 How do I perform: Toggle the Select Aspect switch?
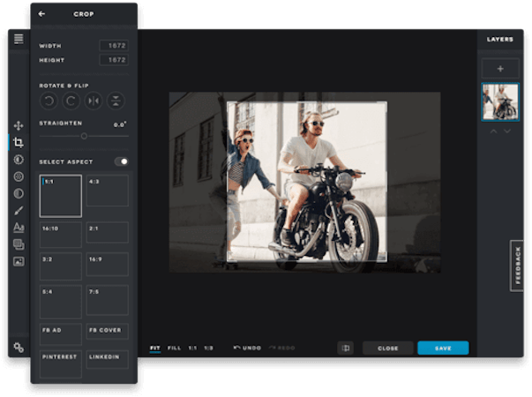pyautogui.click(x=122, y=161)
